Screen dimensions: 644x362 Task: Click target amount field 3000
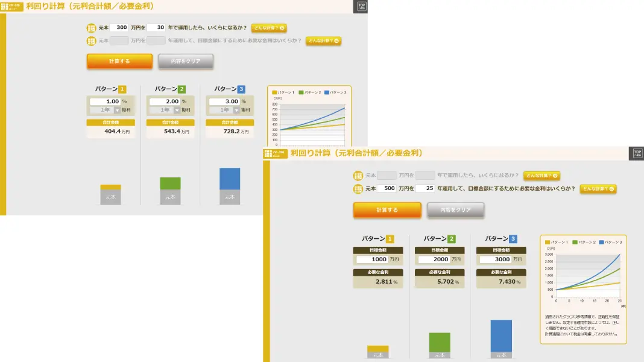pyautogui.click(x=495, y=259)
